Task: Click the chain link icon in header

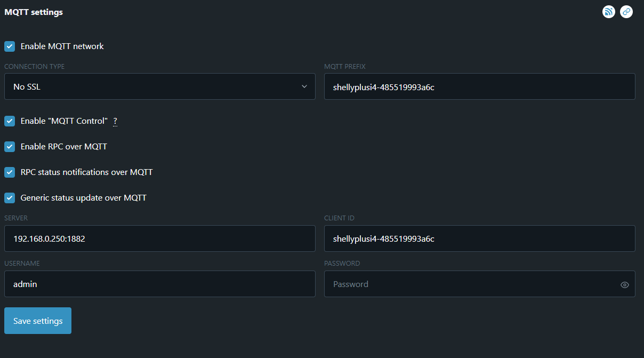Action: [626, 12]
